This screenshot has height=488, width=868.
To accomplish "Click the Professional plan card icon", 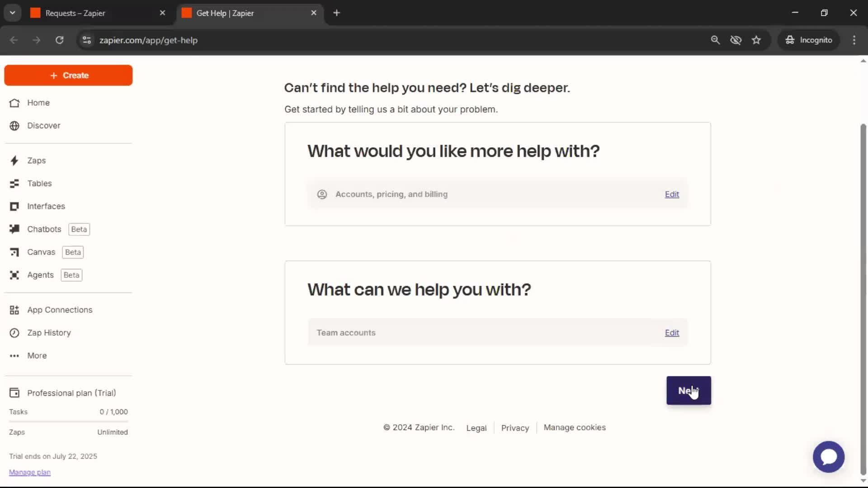I will tap(14, 393).
